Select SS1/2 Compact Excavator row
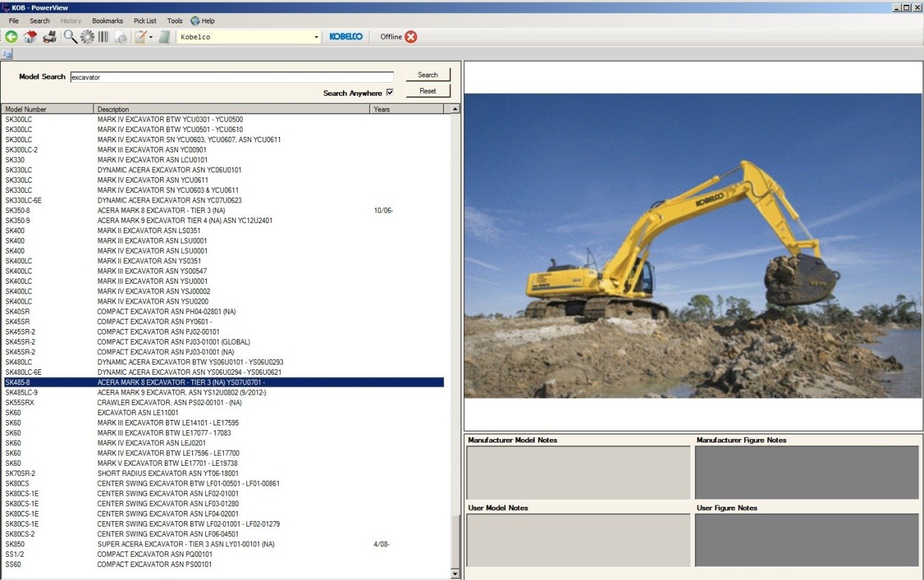 (223, 555)
